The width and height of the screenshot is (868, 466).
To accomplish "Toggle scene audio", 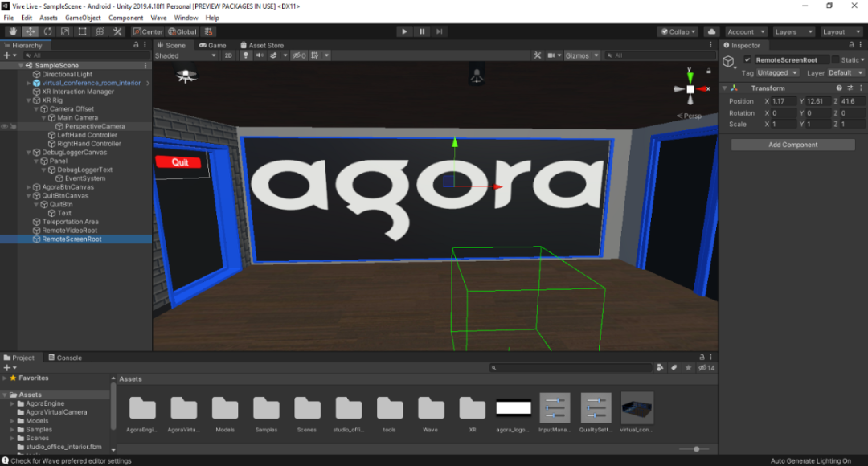I will (x=259, y=55).
